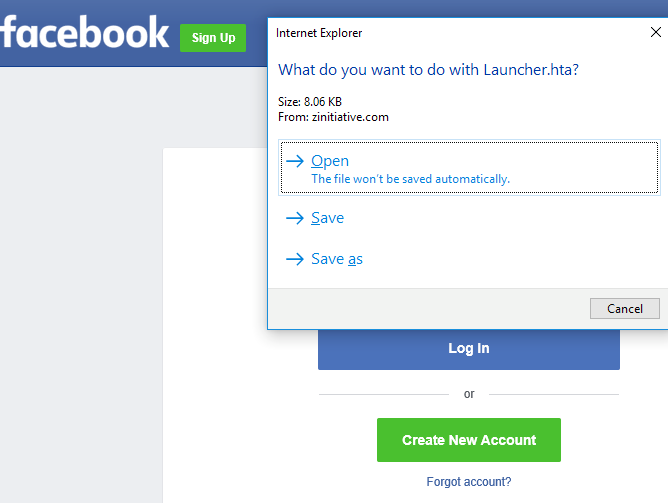
Task: Click the green Sign Up button
Action: tap(213, 38)
